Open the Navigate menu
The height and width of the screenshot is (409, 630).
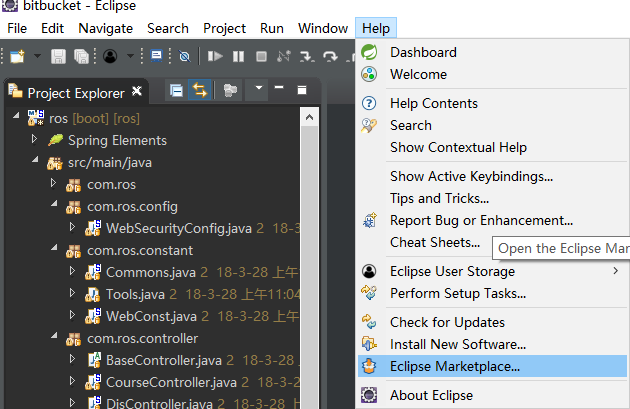[106, 29]
